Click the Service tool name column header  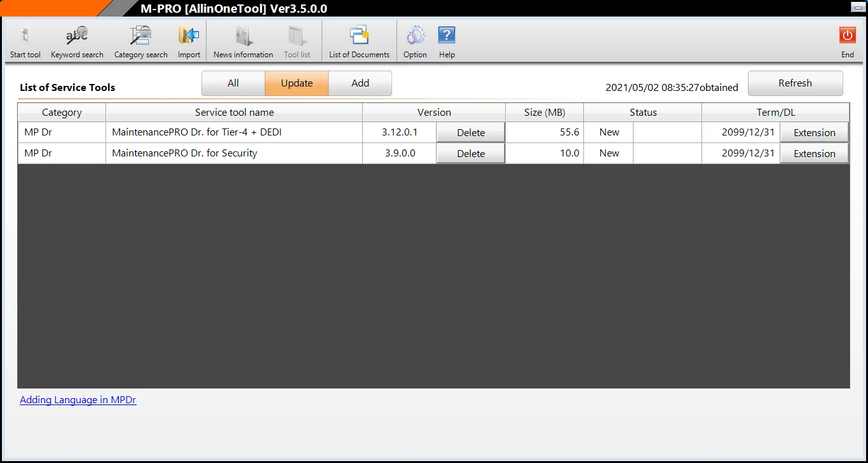click(x=234, y=113)
